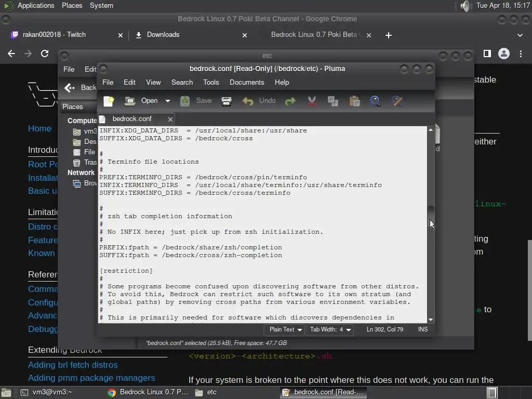Click the Save icon in Pluma toolbar
This screenshot has width=532, height=399.
184,101
